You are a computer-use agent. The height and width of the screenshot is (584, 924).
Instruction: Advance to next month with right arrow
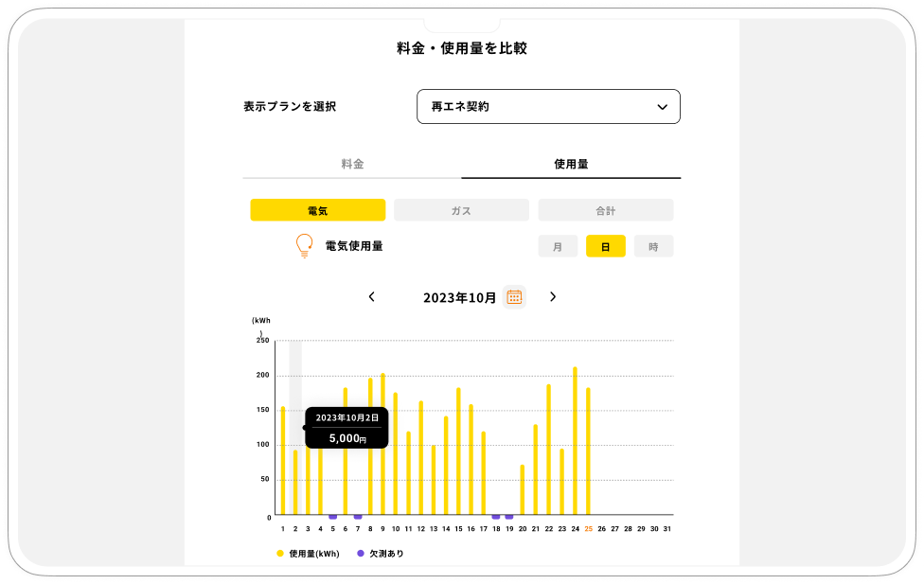pyautogui.click(x=553, y=297)
